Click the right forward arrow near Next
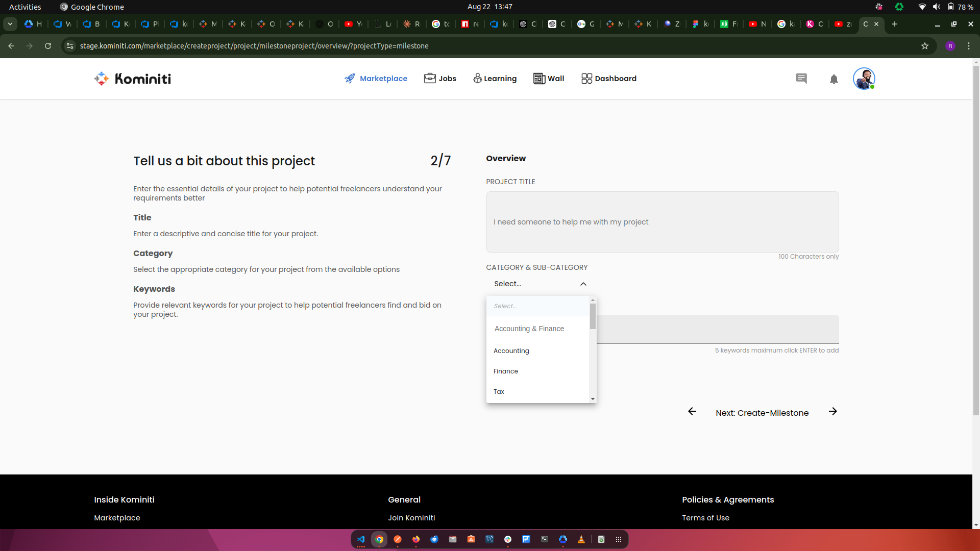The image size is (980, 551). point(832,412)
